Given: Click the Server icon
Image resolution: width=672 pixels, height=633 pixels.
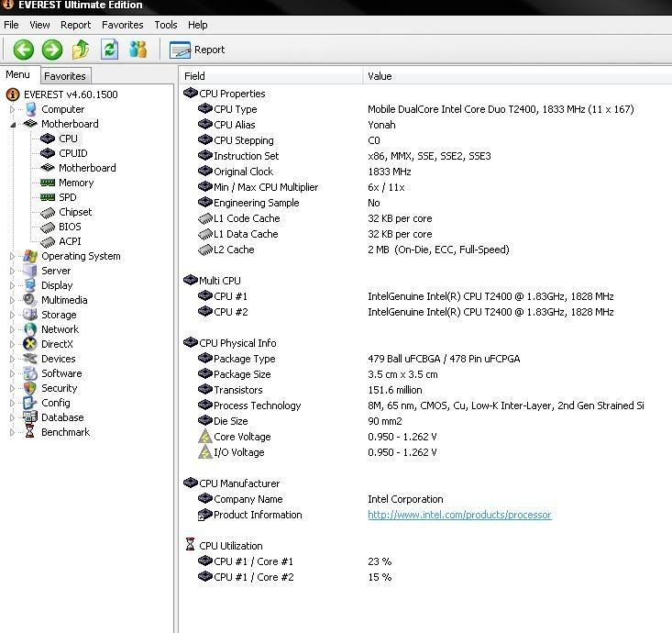Looking at the screenshot, I should (x=30, y=271).
